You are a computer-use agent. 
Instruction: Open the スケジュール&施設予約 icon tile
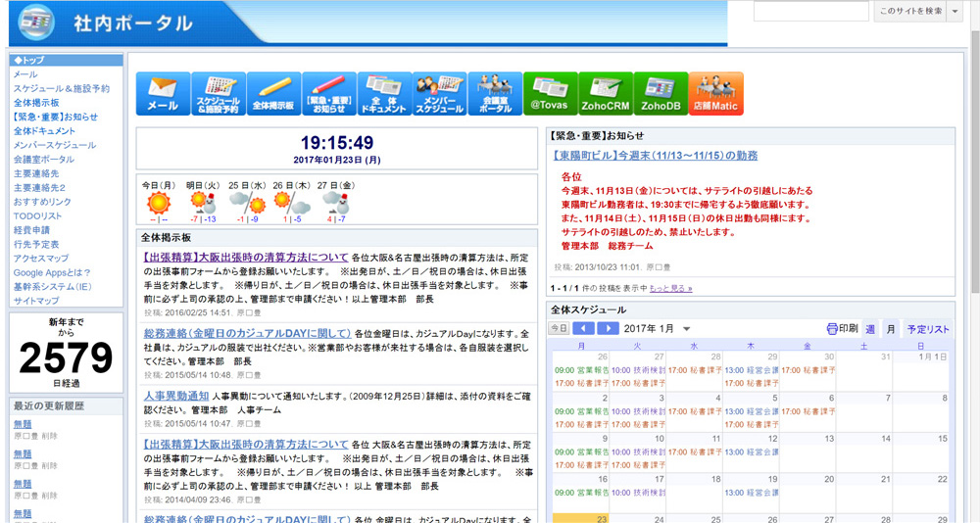coord(219,94)
